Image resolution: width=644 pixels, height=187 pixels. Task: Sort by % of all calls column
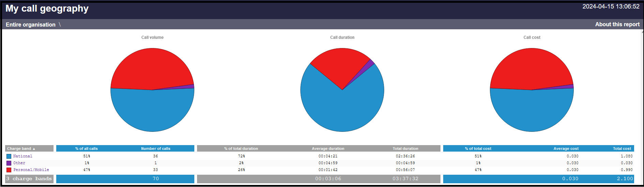[87, 149]
